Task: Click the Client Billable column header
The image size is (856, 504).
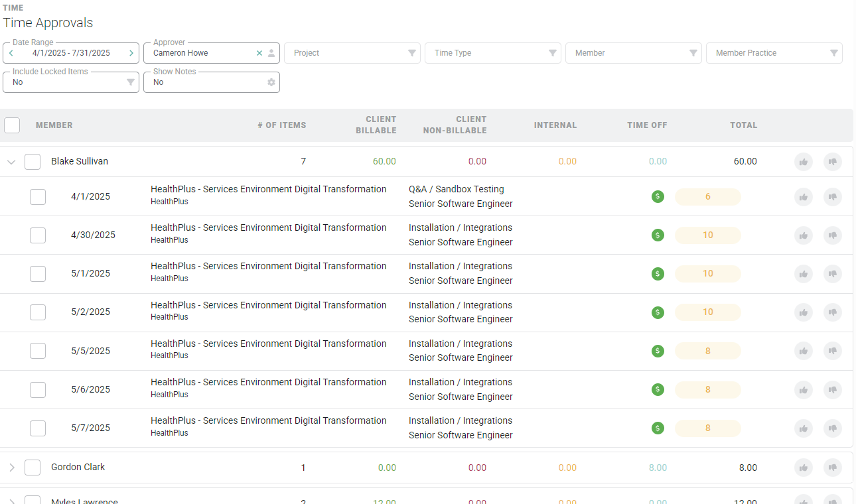Action: [x=376, y=125]
